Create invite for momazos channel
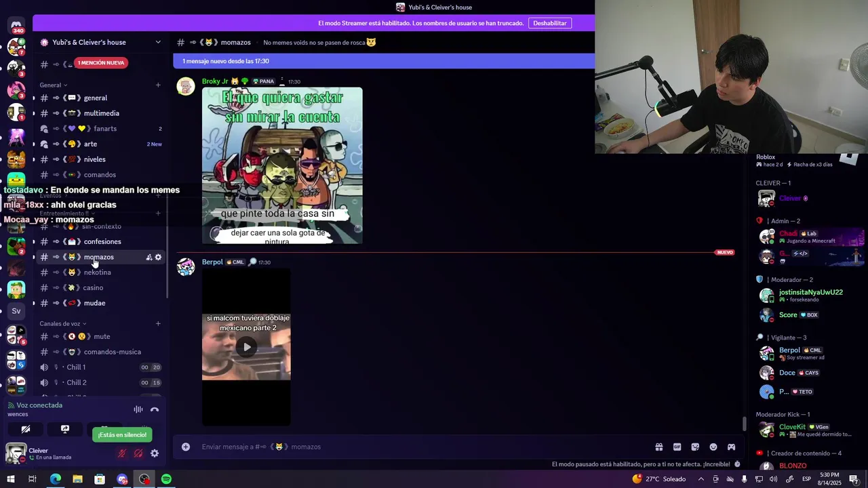Screen dimensions: 868x488 tap(149, 257)
